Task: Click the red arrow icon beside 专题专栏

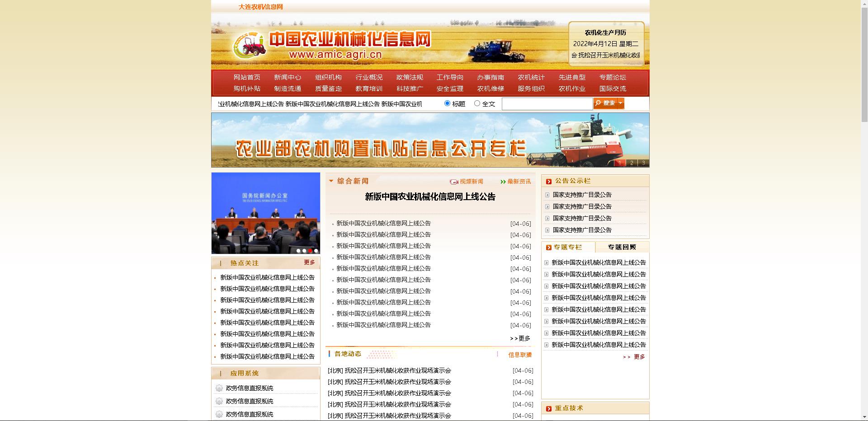Action: (x=549, y=248)
